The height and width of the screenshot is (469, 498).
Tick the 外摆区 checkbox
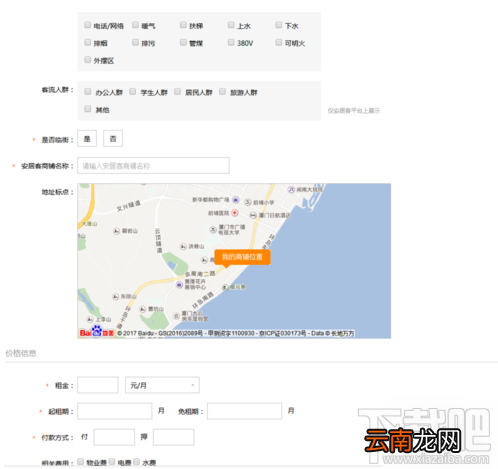coord(88,60)
